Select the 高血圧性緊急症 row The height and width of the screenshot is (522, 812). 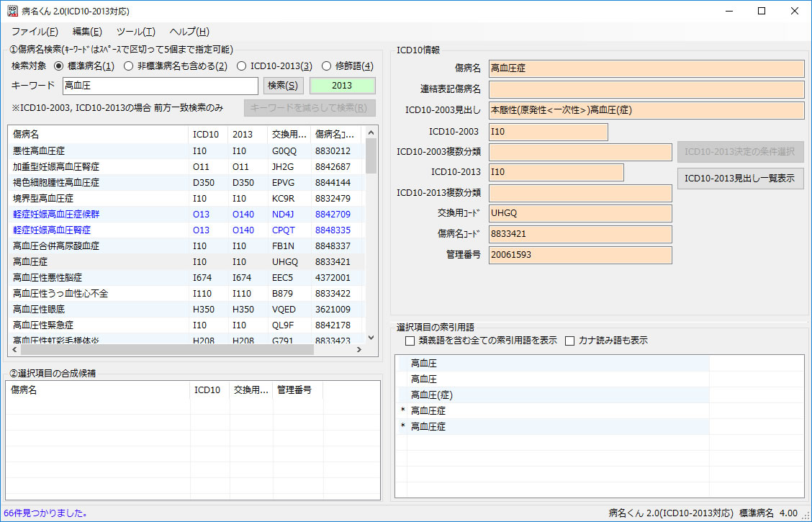tap(186, 325)
